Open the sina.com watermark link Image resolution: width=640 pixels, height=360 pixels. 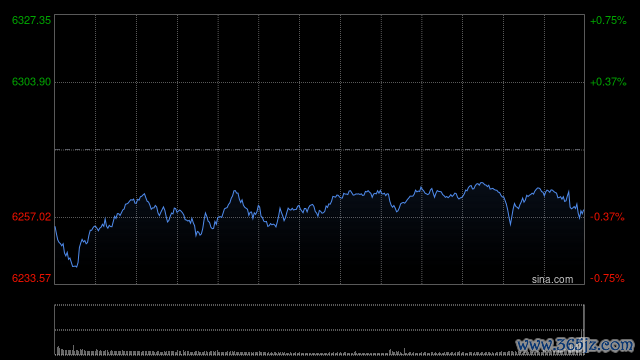(552, 280)
